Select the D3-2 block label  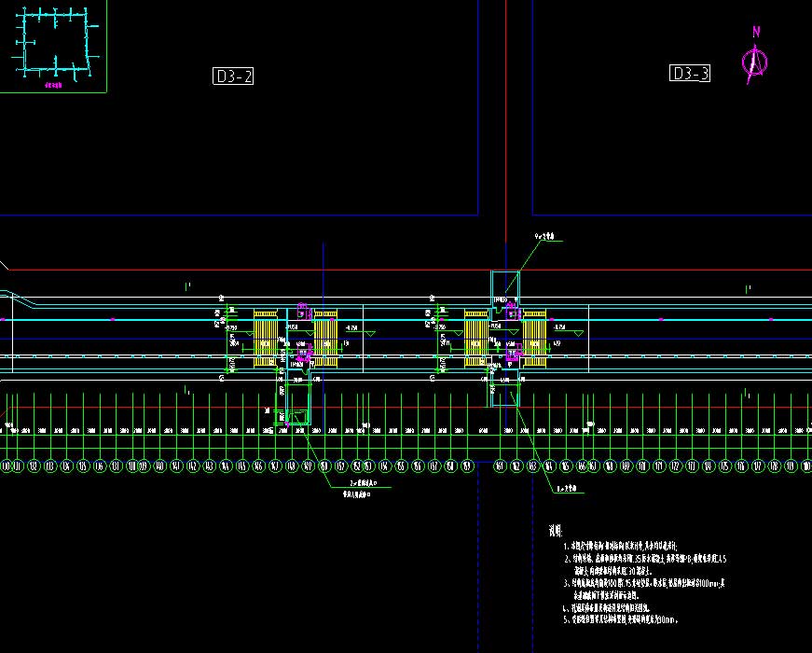233,76
